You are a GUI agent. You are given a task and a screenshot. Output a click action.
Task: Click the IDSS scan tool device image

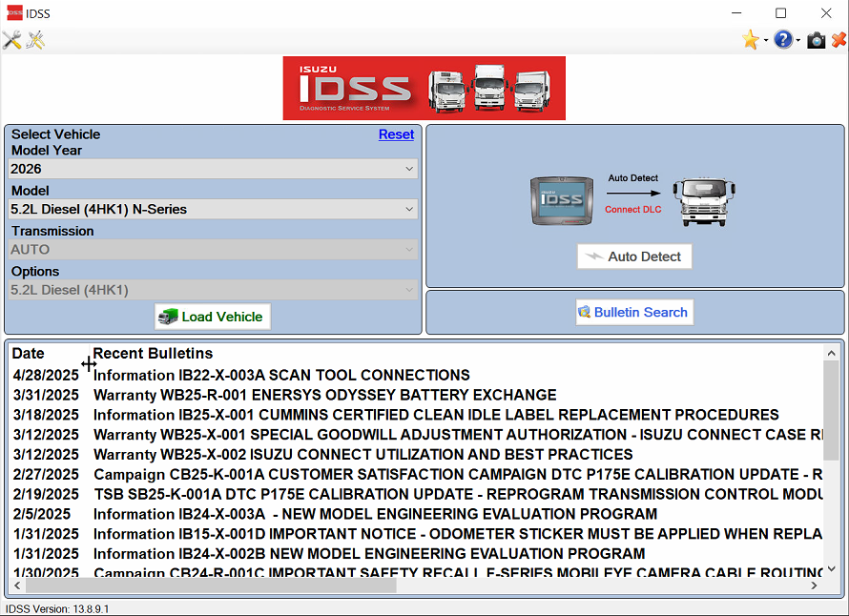(563, 201)
